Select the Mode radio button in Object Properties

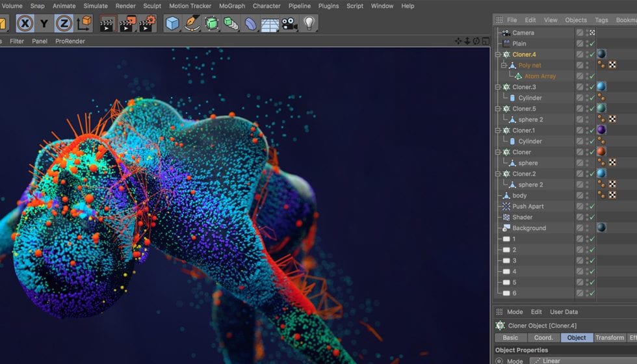(x=499, y=361)
